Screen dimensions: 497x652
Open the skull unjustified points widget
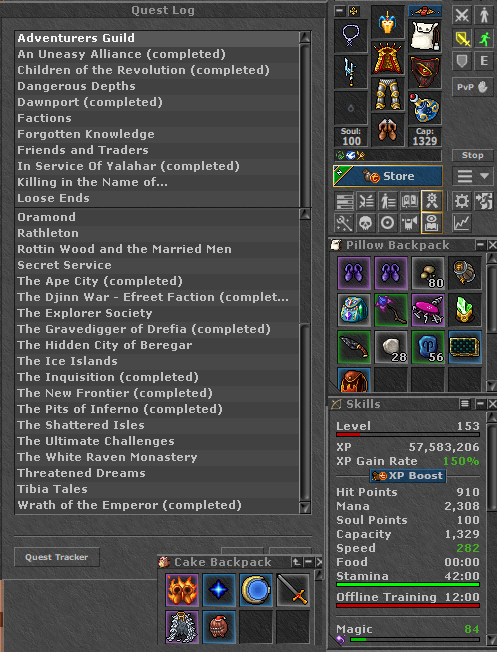pyautogui.click(x=366, y=223)
